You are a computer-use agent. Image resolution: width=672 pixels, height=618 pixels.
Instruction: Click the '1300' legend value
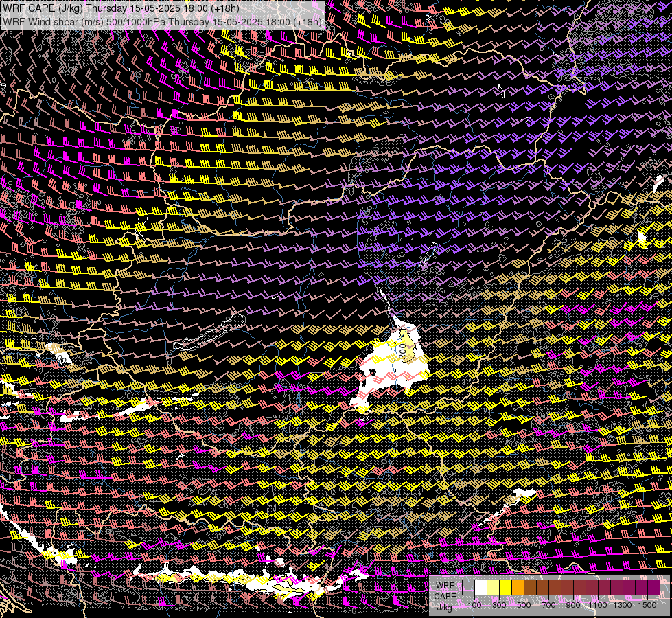pos(623,605)
